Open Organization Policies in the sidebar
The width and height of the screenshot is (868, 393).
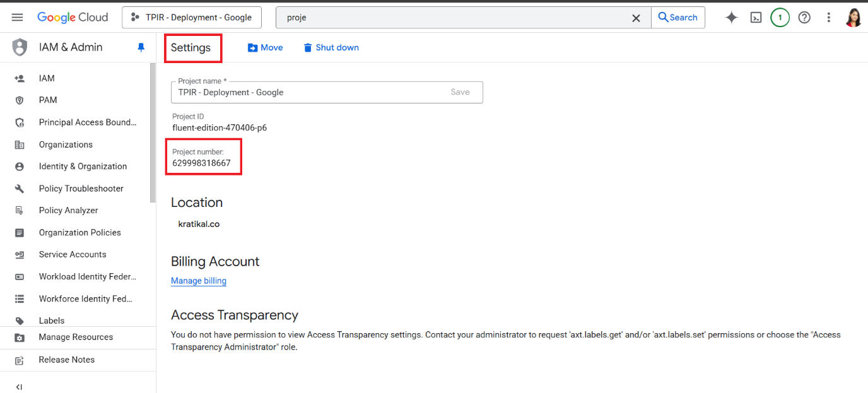[x=76, y=233]
